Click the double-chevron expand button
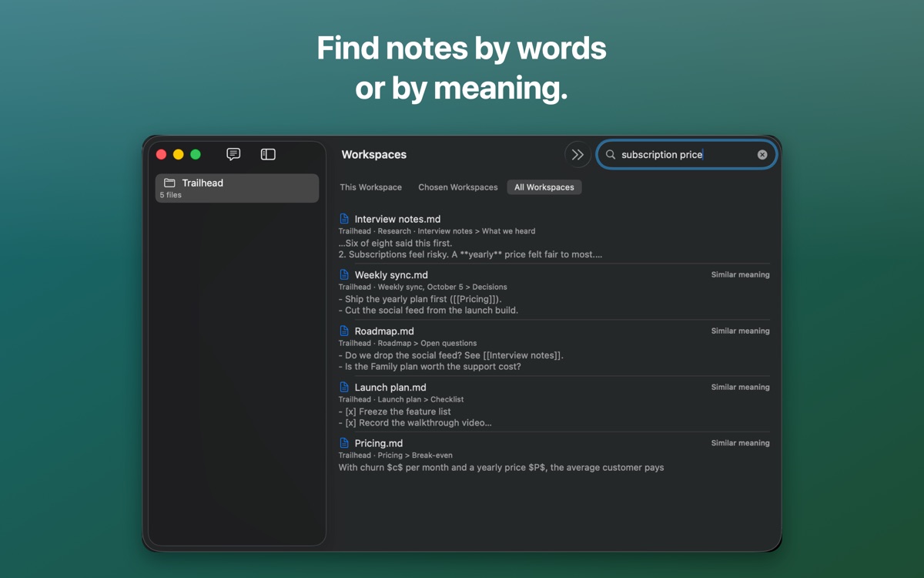The width and height of the screenshot is (924, 578). pos(577,154)
